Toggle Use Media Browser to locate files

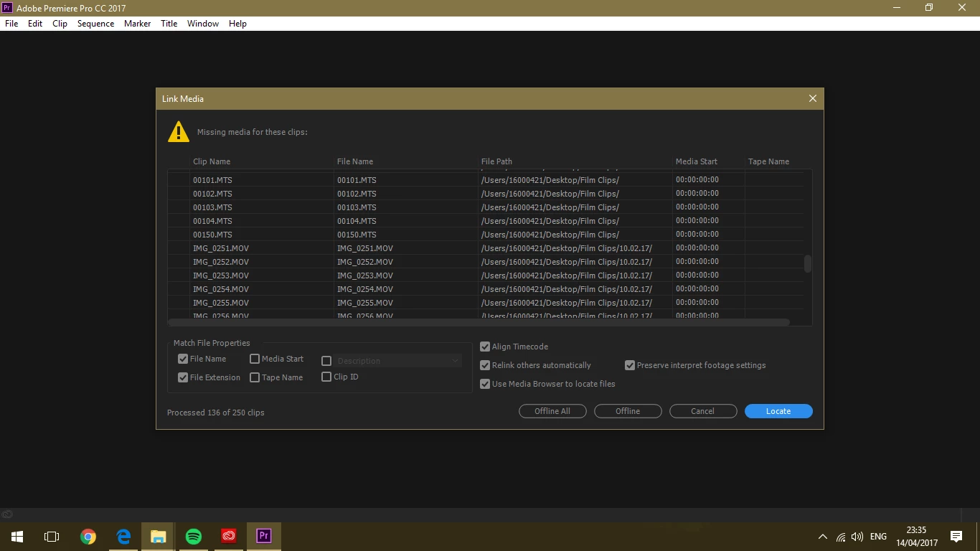pyautogui.click(x=485, y=384)
